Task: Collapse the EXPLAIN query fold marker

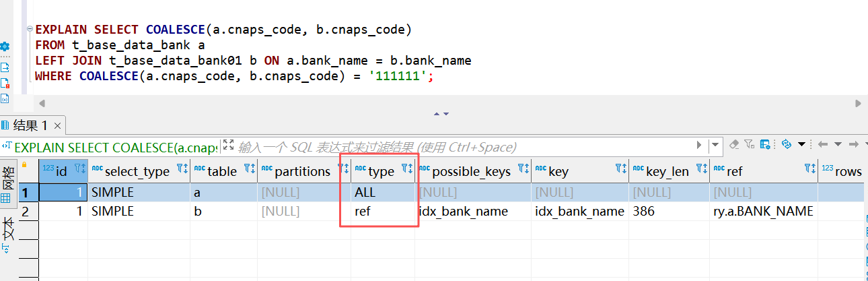Action: point(29,30)
